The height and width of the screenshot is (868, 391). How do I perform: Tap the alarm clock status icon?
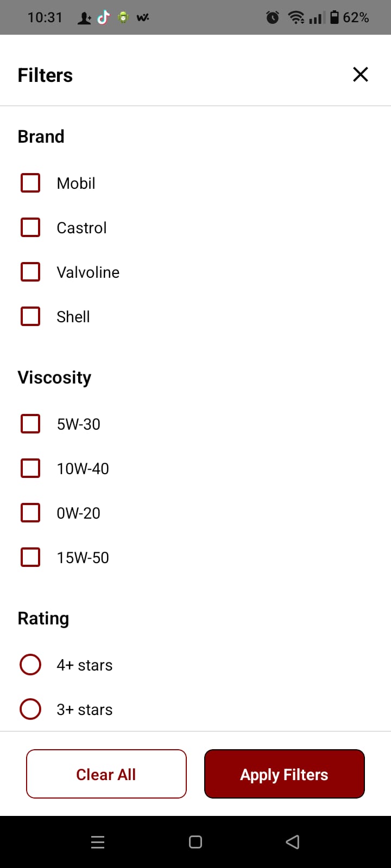pos(273,17)
